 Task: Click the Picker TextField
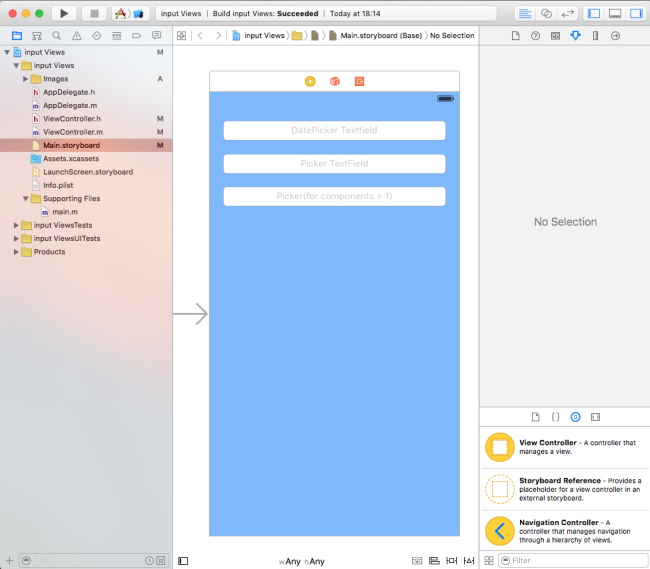[x=335, y=163]
